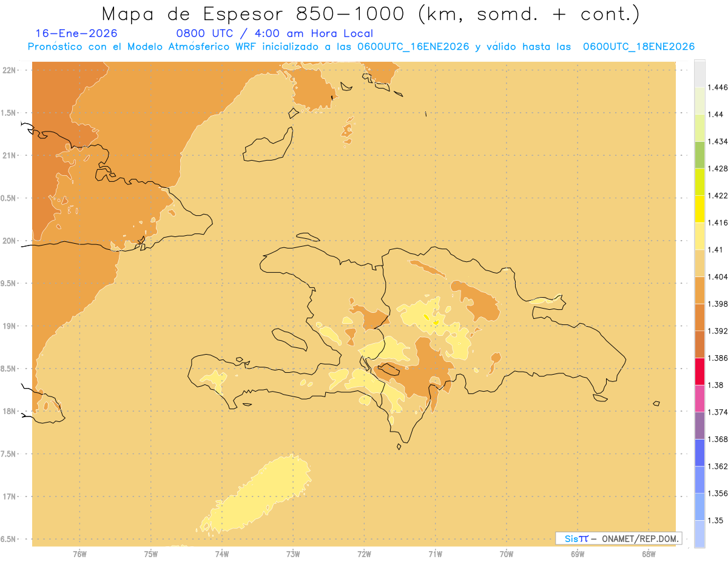Image resolution: width=728 pixels, height=562 pixels.
Task: Pick the red swatch between 1.38 and 1.386
Action: tap(699, 372)
